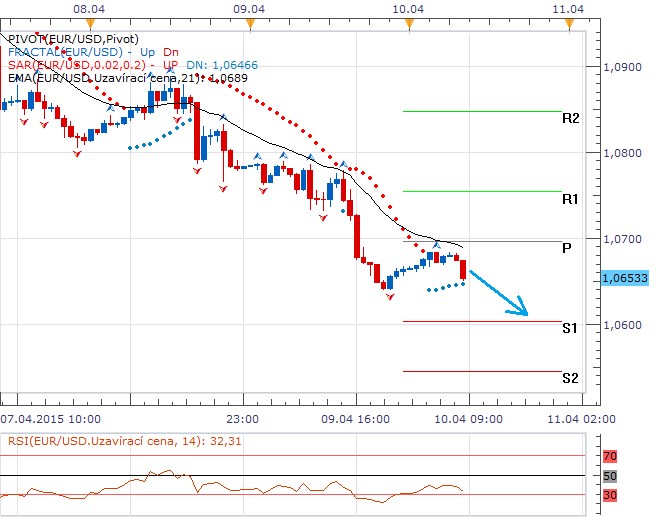
Task: Click the current price tag 1,06533
Action: (x=626, y=278)
